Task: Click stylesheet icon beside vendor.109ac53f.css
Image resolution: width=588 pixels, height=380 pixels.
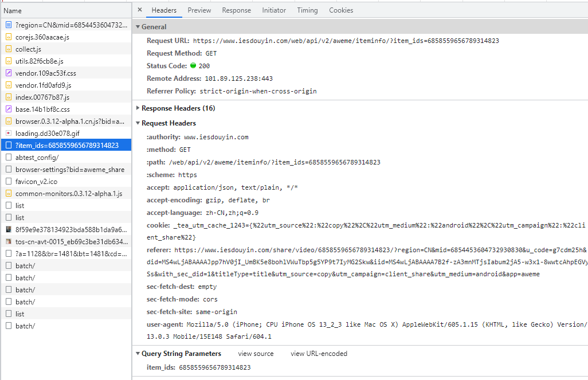Action: [9, 73]
